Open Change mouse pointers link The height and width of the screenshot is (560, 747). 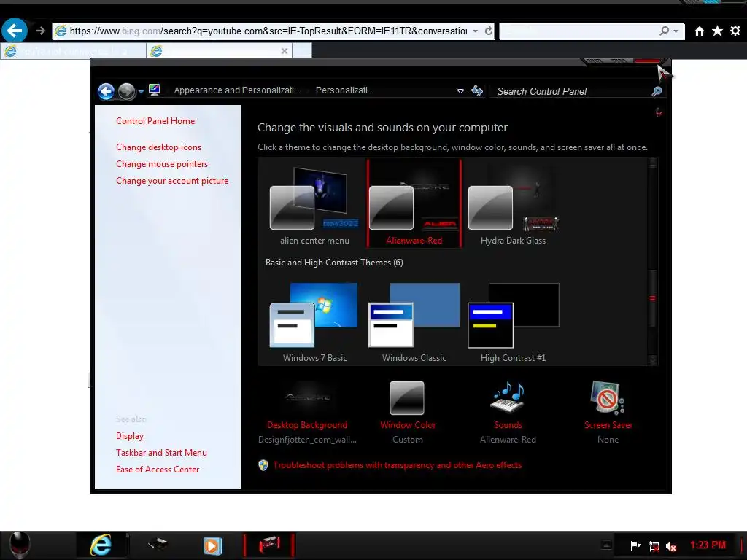click(162, 164)
